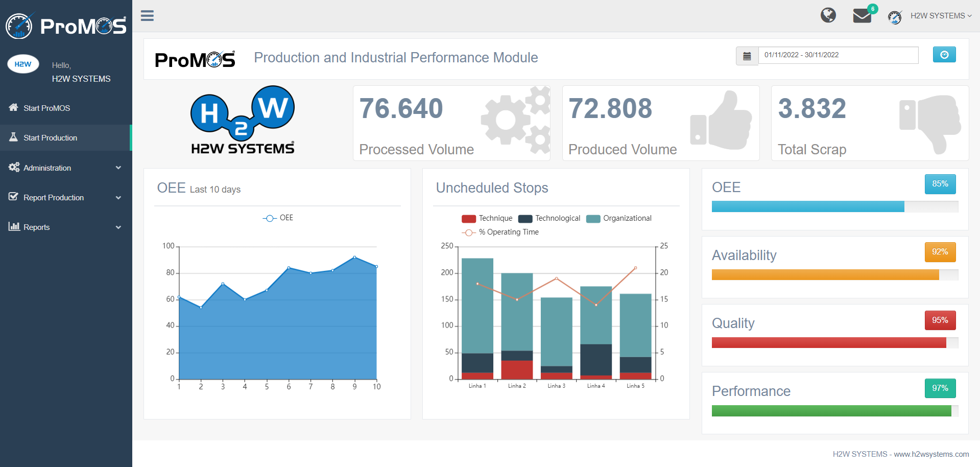This screenshot has height=467, width=980.
Task: Expand the Administration chevron
Action: click(x=118, y=168)
